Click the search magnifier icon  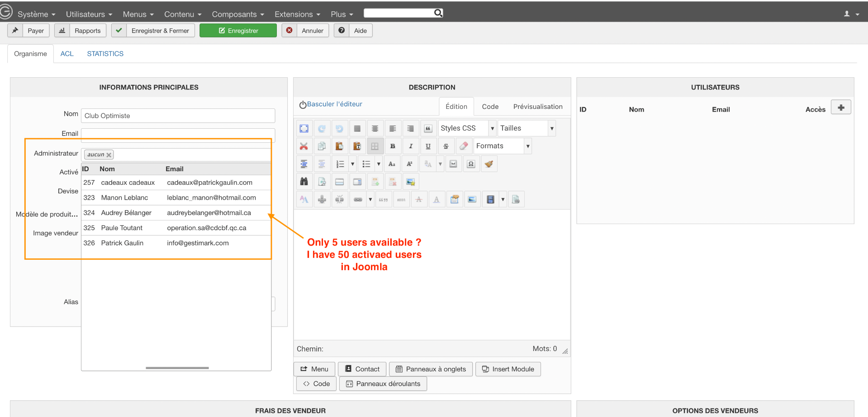[438, 13]
